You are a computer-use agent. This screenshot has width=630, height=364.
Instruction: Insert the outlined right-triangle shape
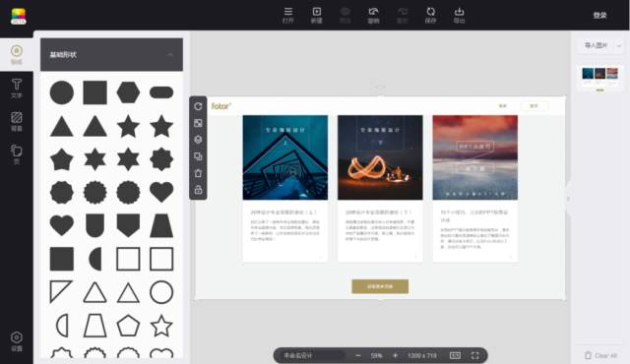click(x=61, y=292)
